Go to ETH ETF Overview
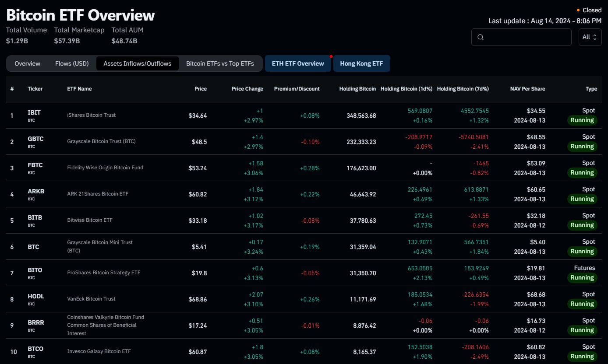The height and width of the screenshot is (364, 608). click(298, 63)
